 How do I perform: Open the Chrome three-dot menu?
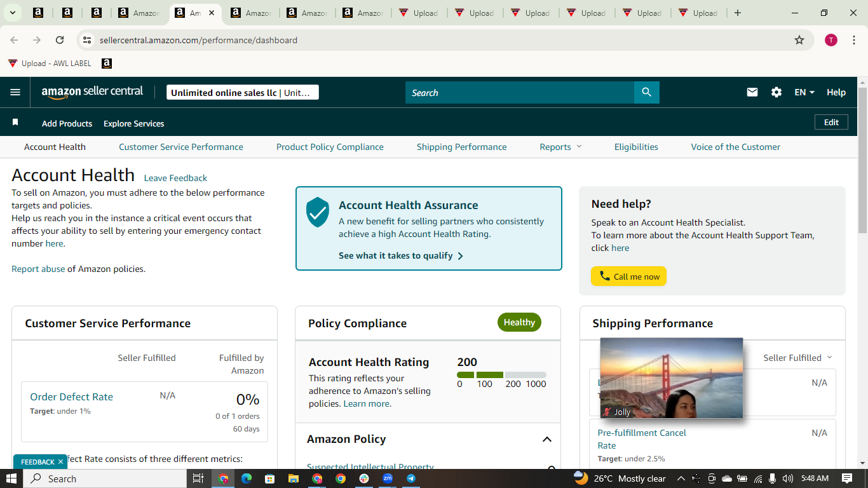pos(854,40)
